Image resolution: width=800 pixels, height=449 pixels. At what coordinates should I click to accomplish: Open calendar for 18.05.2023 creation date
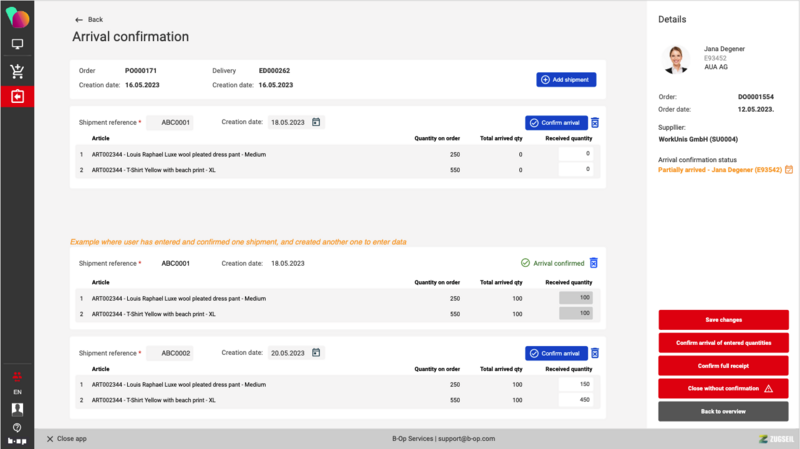(x=316, y=122)
